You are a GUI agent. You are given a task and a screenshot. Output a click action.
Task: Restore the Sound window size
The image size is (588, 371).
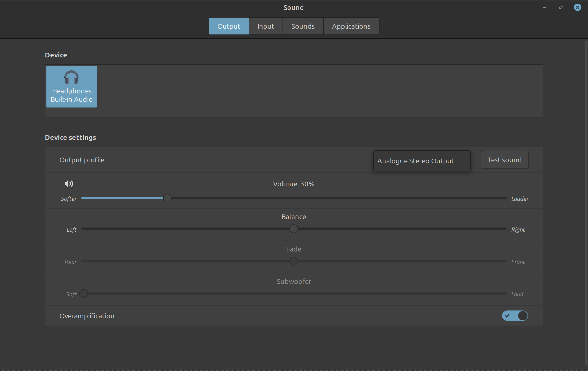tap(561, 7)
